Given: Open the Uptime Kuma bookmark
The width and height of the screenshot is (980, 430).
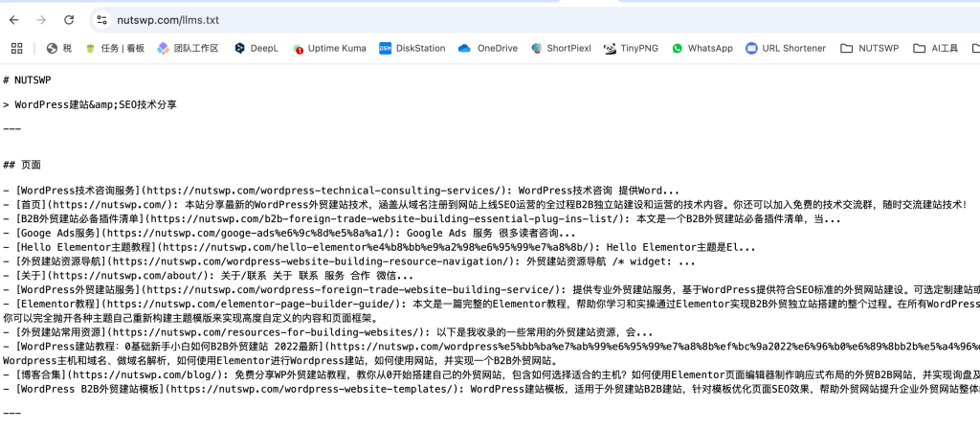Looking at the screenshot, I should 329,48.
